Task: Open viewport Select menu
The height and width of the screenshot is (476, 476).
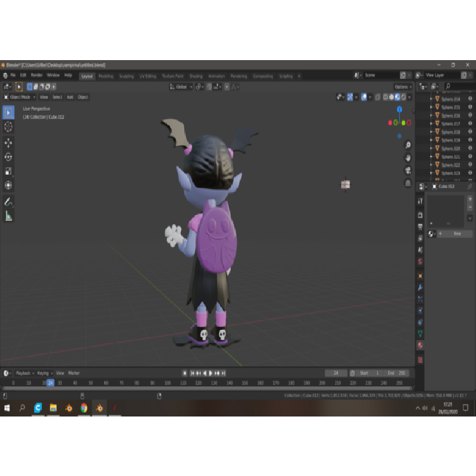Action: [x=57, y=97]
